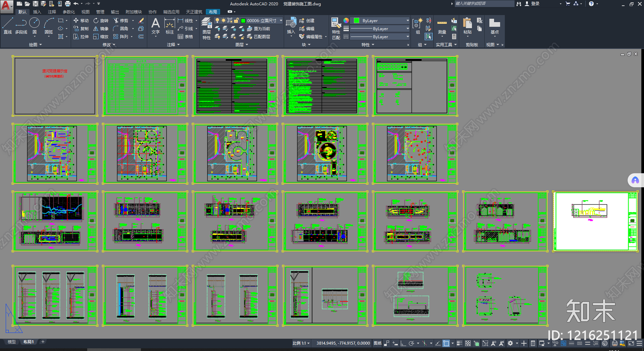The width and height of the screenshot is (644, 351).
Task: Activate the 旋转 (Rotate) tool
Action: pyautogui.click(x=101, y=21)
